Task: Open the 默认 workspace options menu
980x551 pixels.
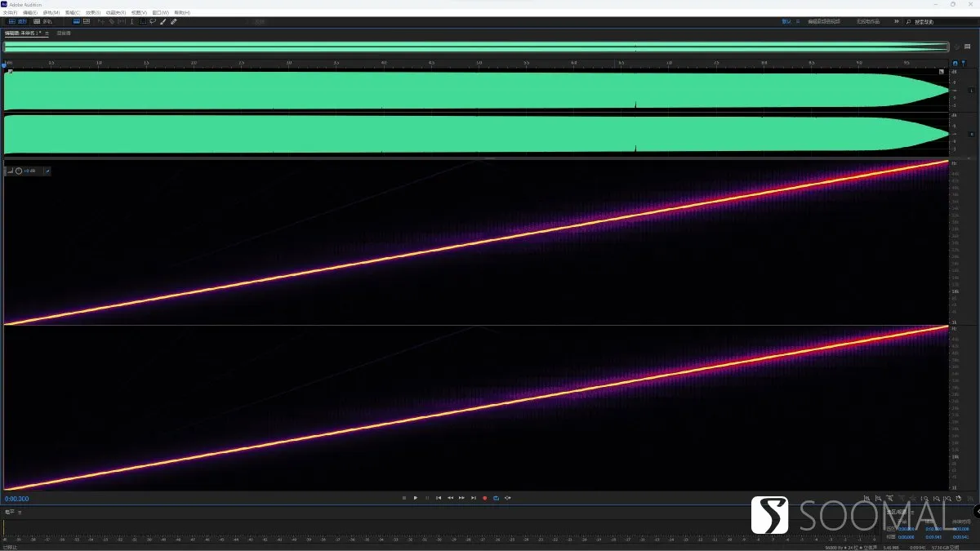Action: 798,21
